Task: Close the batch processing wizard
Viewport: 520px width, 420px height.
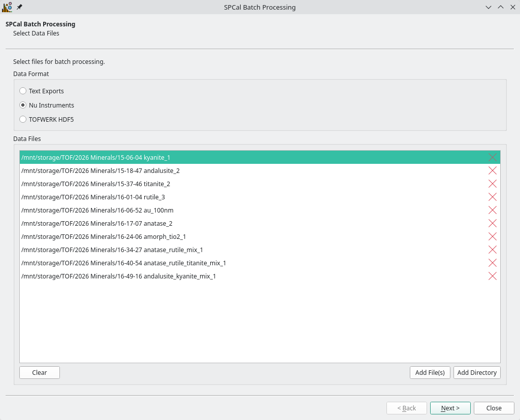Action: [x=494, y=408]
